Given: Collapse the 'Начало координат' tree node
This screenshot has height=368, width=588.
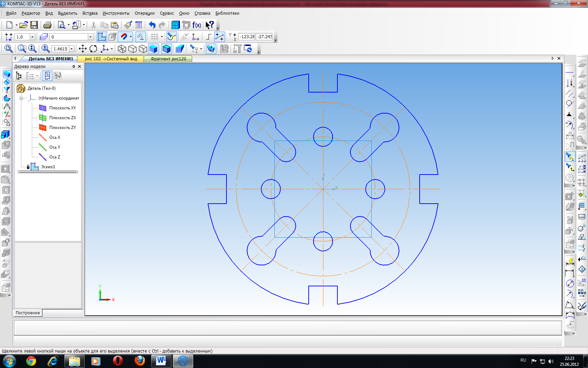Looking at the screenshot, I should coord(21,98).
